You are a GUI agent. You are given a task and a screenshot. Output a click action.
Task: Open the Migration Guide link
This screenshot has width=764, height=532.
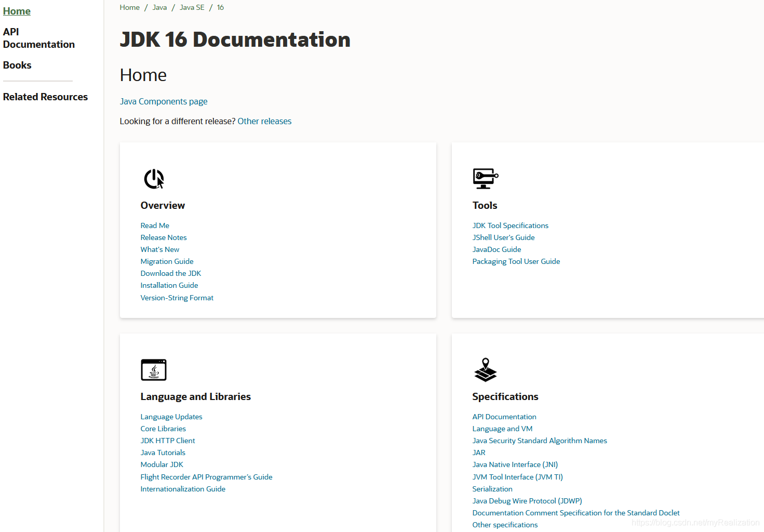167,261
